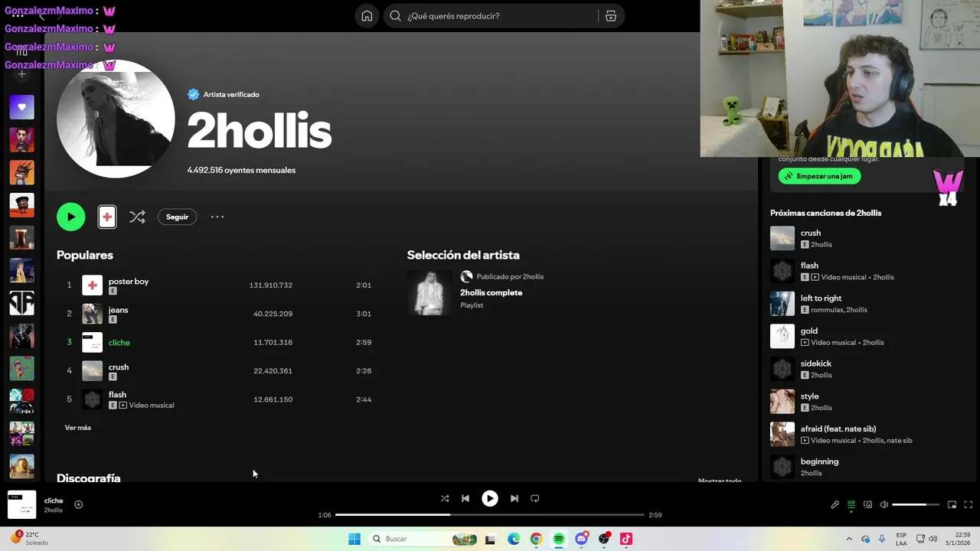Create playlist with sidebar plus icon
Image resolution: width=980 pixels, height=551 pixels.
point(21,74)
